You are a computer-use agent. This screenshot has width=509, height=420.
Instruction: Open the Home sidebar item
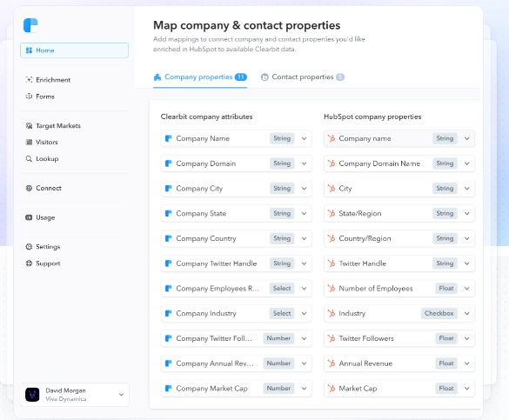click(x=74, y=50)
